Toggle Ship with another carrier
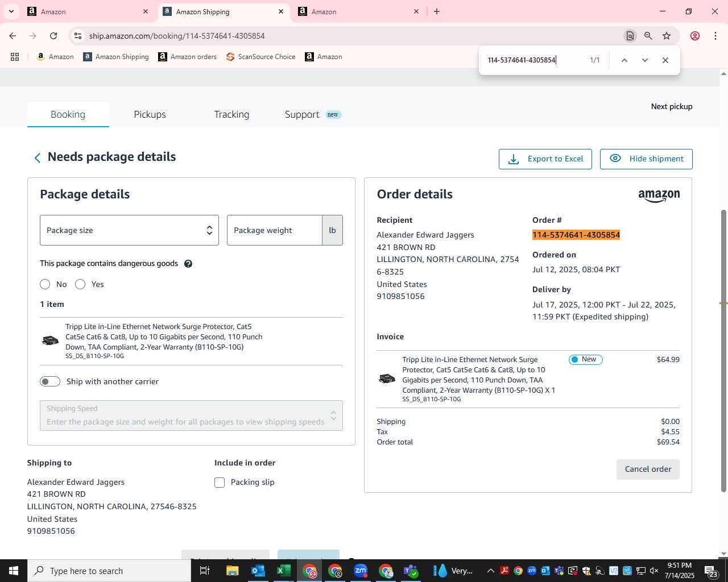This screenshot has width=728, height=582. pos(50,381)
